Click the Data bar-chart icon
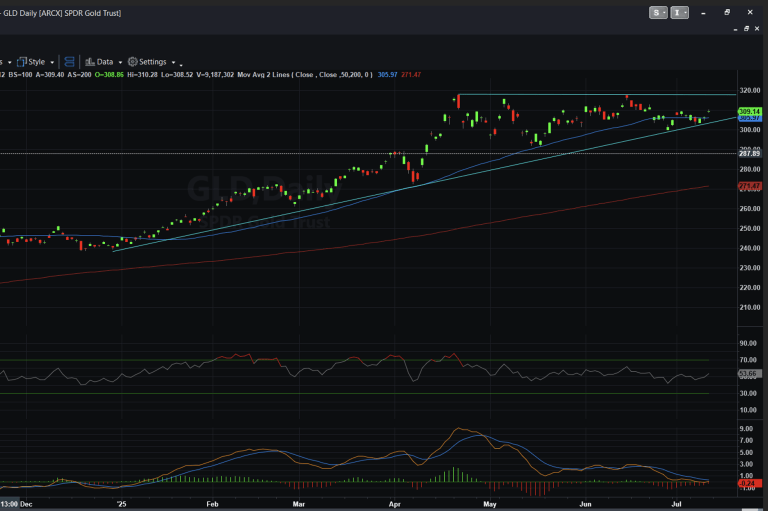Viewport: 768px width, 511px height. click(x=90, y=61)
